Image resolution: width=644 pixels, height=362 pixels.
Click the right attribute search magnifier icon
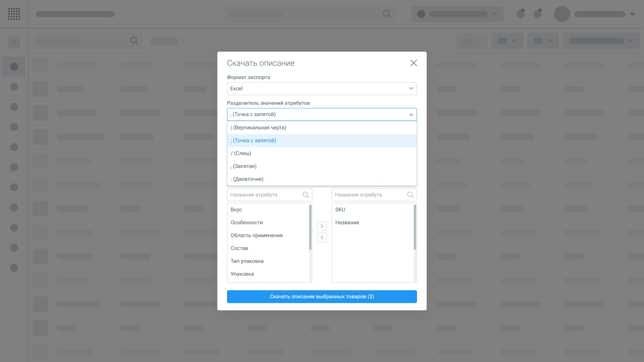tap(411, 195)
